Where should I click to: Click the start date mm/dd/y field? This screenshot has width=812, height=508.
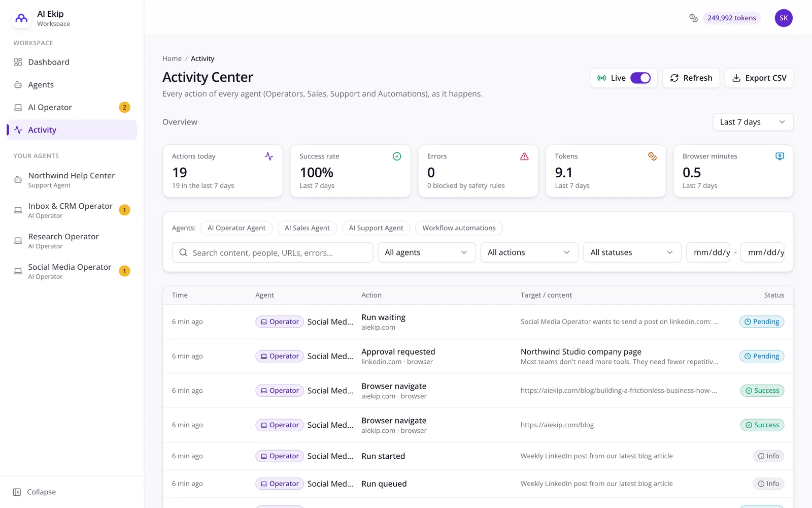click(708, 252)
